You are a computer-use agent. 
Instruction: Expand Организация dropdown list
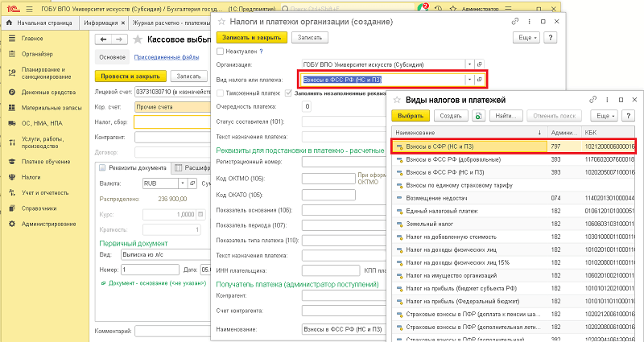pos(469,64)
